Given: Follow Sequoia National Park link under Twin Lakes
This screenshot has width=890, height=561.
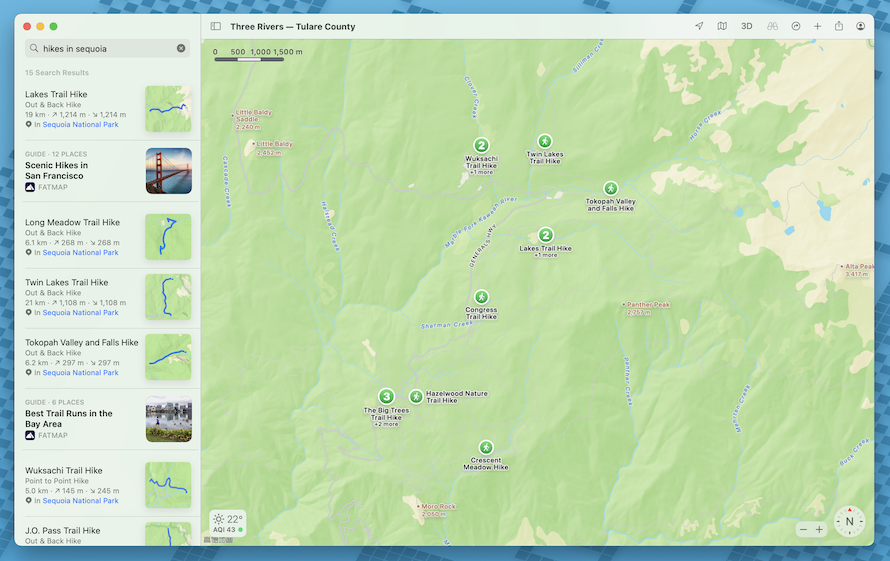Looking at the screenshot, I should click(x=80, y=313).
